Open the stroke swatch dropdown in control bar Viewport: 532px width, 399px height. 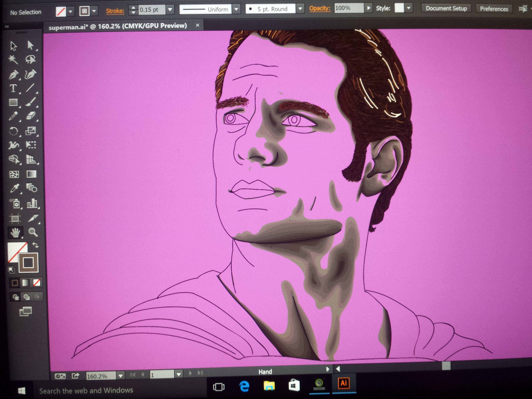[94, 11]
